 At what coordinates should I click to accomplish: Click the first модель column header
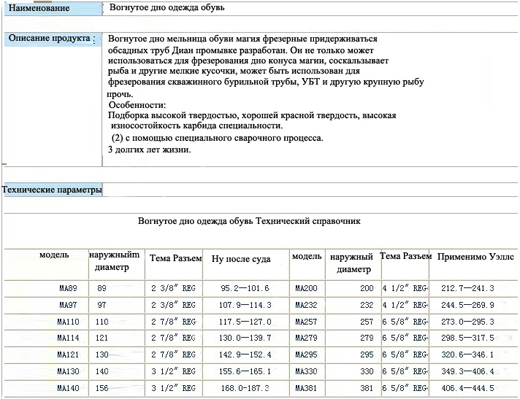click(x=54, y=255)
